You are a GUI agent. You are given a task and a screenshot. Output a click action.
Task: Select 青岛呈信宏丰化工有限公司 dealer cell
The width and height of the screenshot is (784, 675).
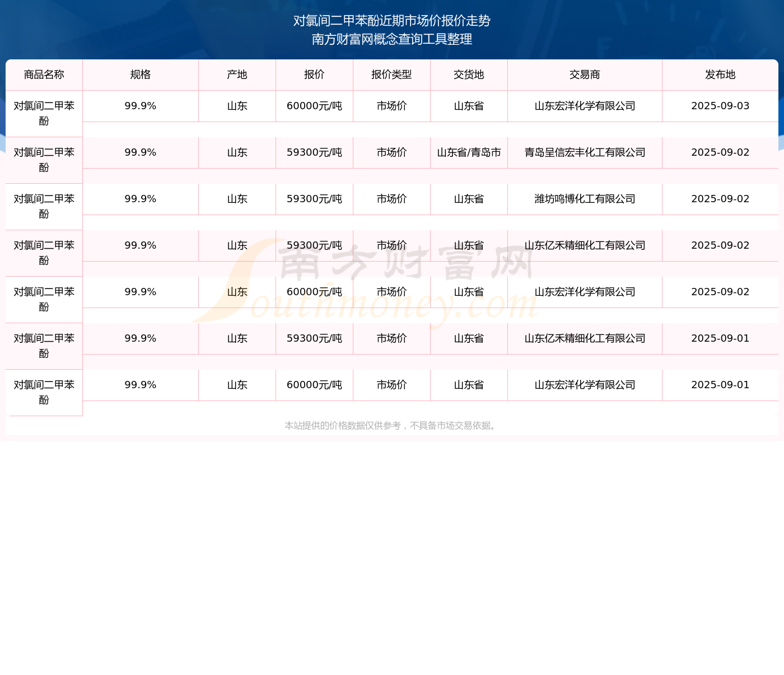click(x=585, y=152)
